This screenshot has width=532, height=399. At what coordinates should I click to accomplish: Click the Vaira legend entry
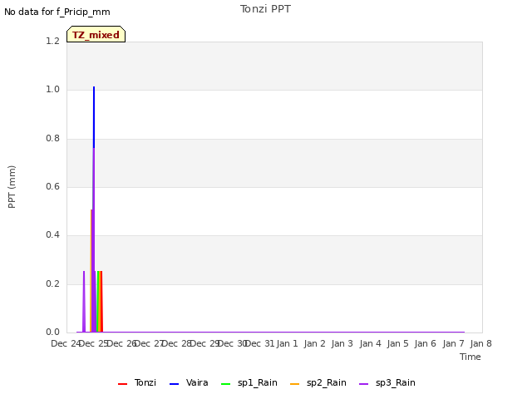(189, 383)
